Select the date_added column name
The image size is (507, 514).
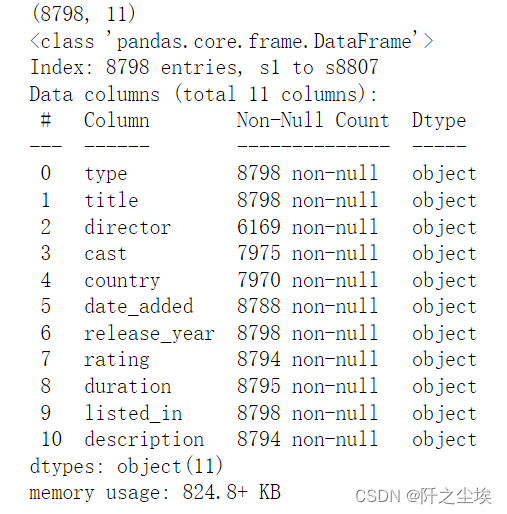point(139,307)
